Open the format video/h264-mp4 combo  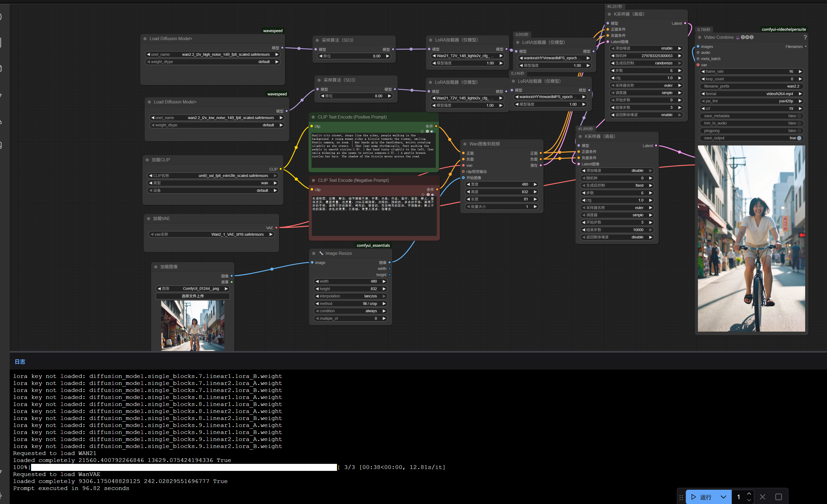coord(751,94)
